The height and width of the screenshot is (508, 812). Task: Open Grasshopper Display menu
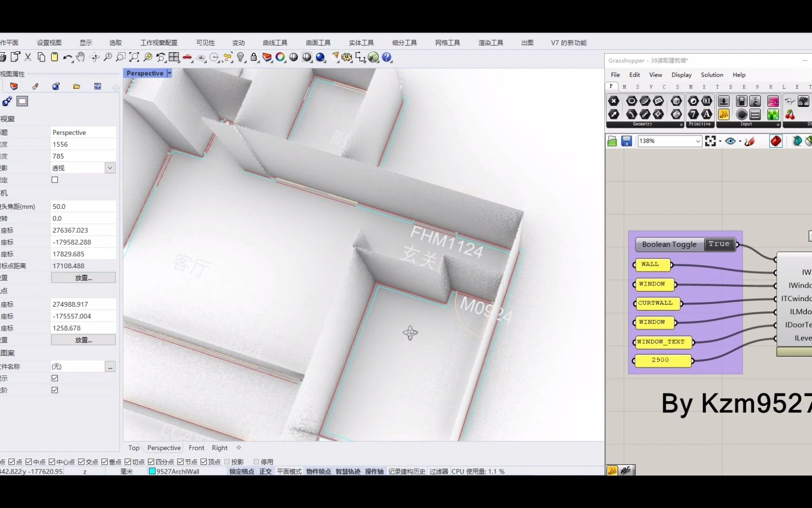click(681, 75)
